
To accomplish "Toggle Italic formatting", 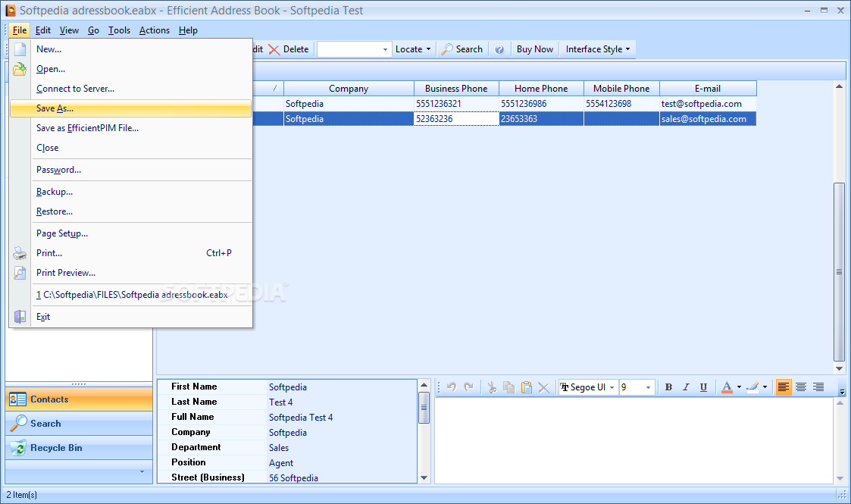I will click(x=686, y=387).
